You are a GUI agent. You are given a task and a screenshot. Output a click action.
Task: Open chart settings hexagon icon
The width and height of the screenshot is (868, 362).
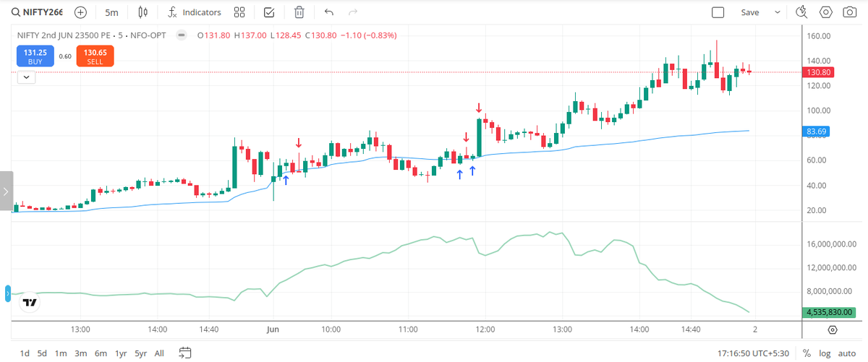pyautogui.click(x=825, y=12)
